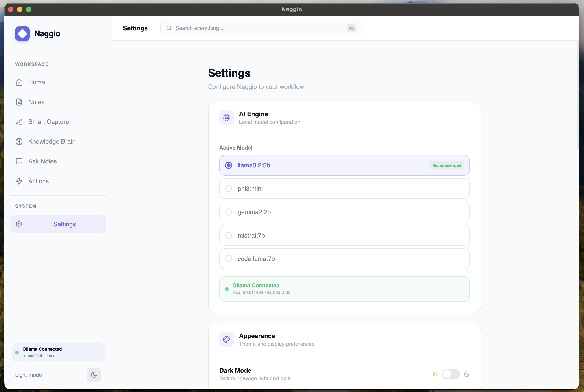Screen dimensions: 584x392
Task: Open the Actions page
Action: click(x=58, y=181)
